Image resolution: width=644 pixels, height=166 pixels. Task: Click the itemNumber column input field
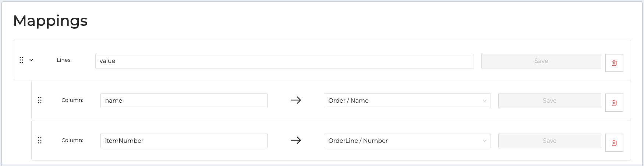point(184,141)
